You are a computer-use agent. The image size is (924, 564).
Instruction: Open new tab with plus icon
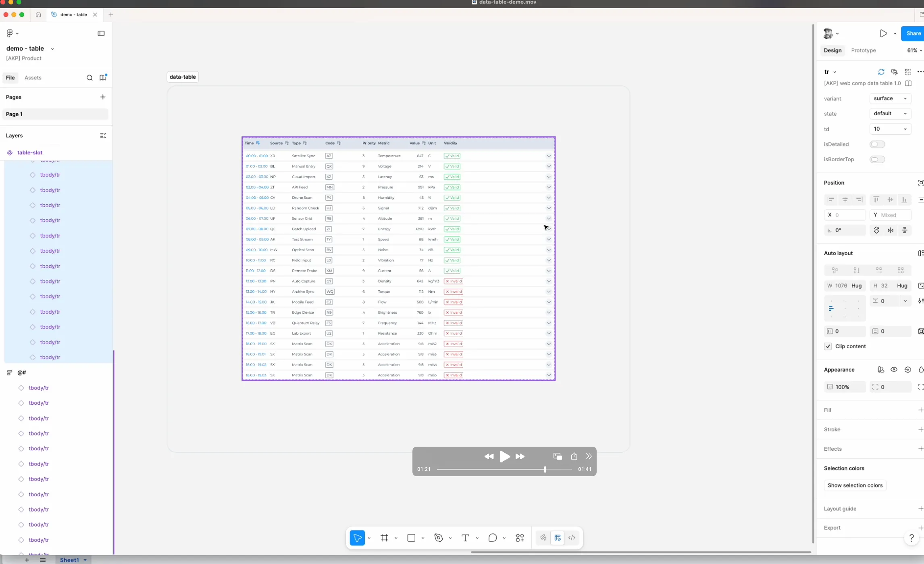click(x=110, y=15)
